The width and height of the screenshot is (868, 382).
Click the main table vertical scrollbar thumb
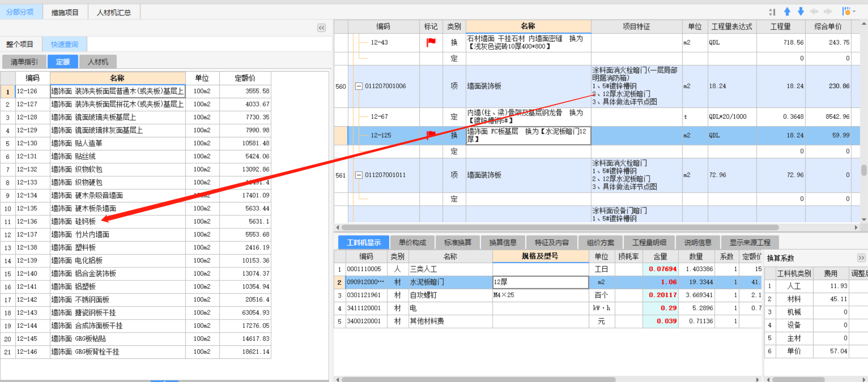click(x=864, y=170)
